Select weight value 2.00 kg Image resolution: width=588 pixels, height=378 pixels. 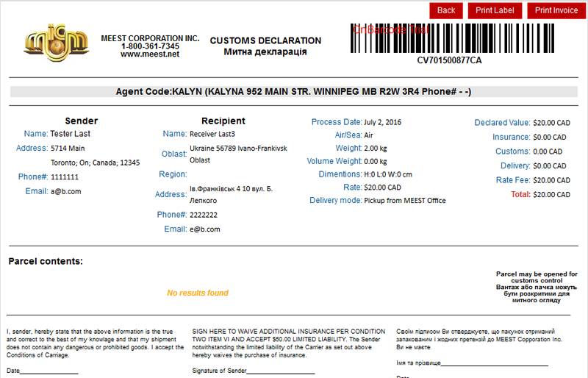[x=376, y=149]
